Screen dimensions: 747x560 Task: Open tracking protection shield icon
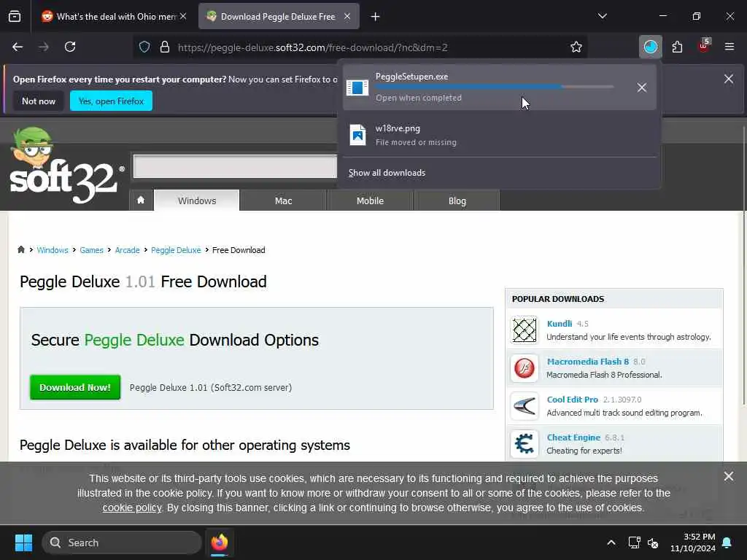tap(144, 47)
